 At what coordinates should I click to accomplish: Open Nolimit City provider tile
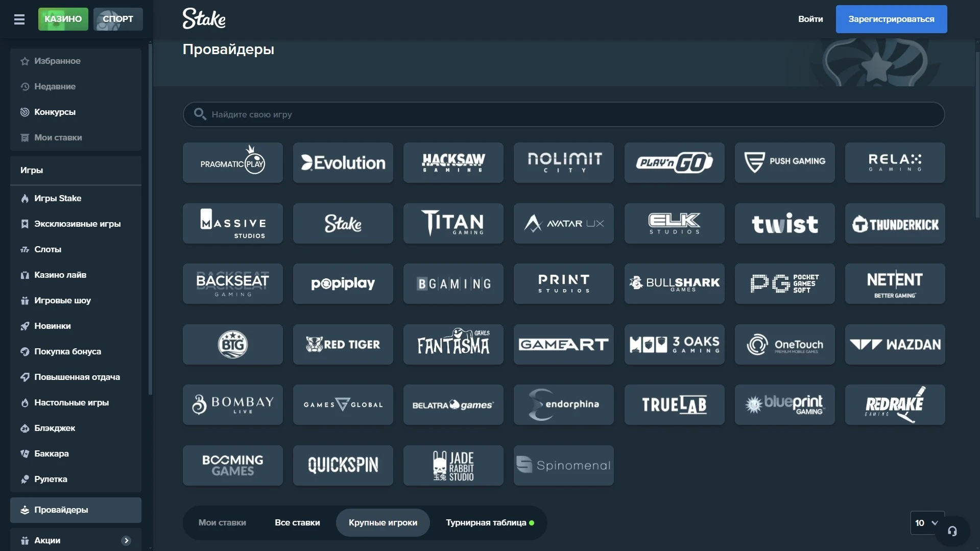(x=563, y=162)
